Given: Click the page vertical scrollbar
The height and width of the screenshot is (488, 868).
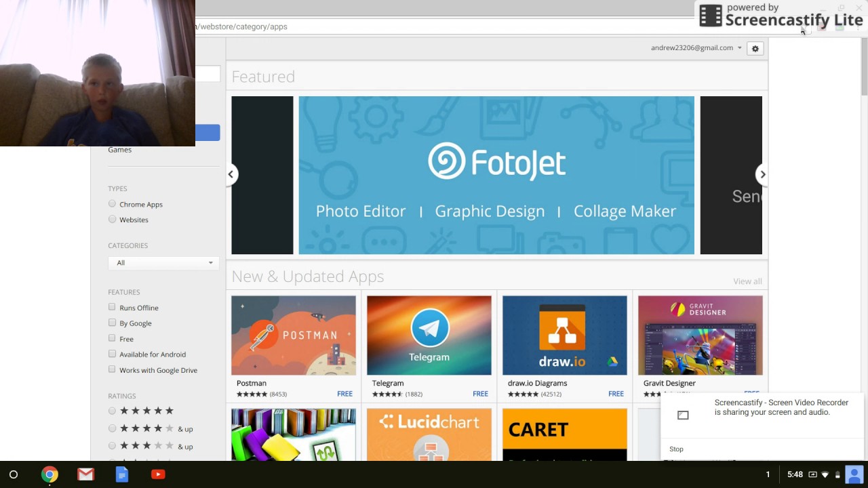Looking at the screenshot, I should pyautogui.click(x=864, y=68).
